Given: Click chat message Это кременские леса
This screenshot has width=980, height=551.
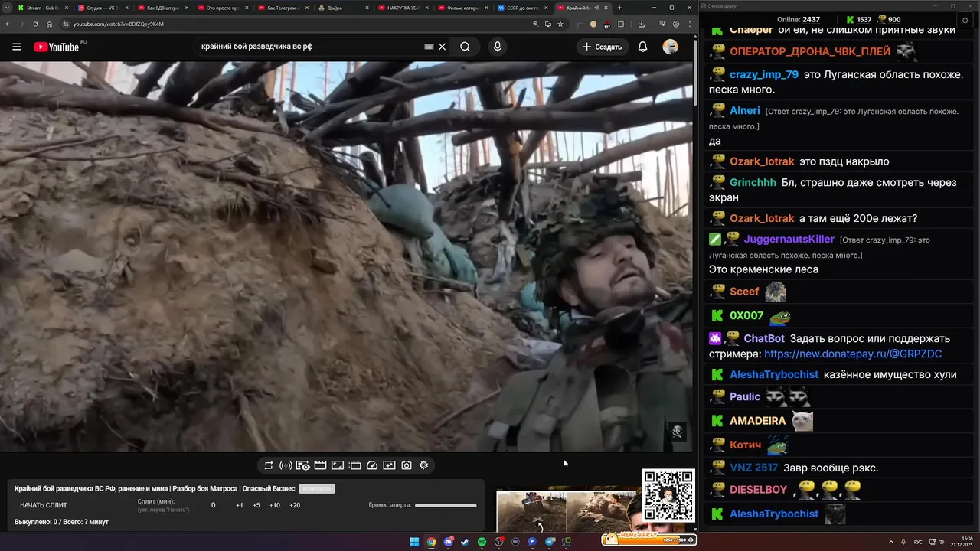Looking at the screenshot, I should click(763, 269).
